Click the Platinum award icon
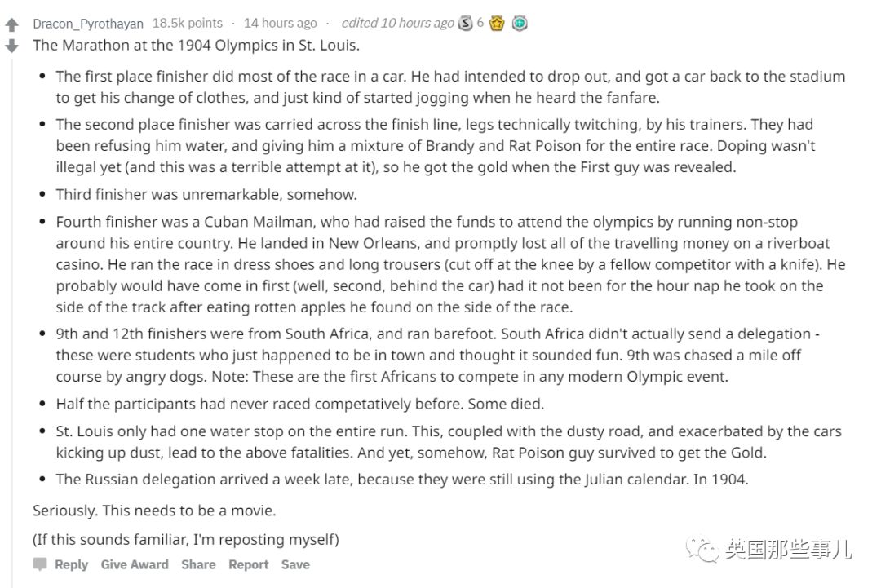881x588 pixels. pyautogui.click(x=519, y=22)
